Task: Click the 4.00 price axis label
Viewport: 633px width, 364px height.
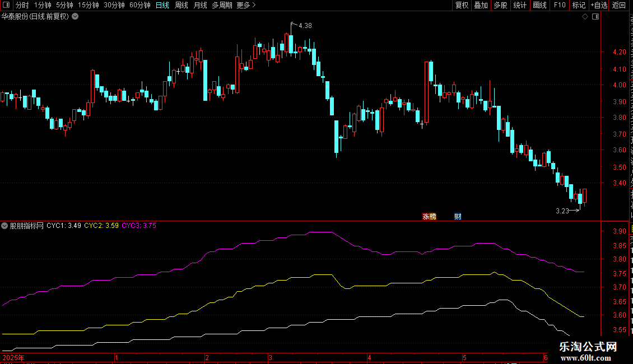Action: point(619,85)
